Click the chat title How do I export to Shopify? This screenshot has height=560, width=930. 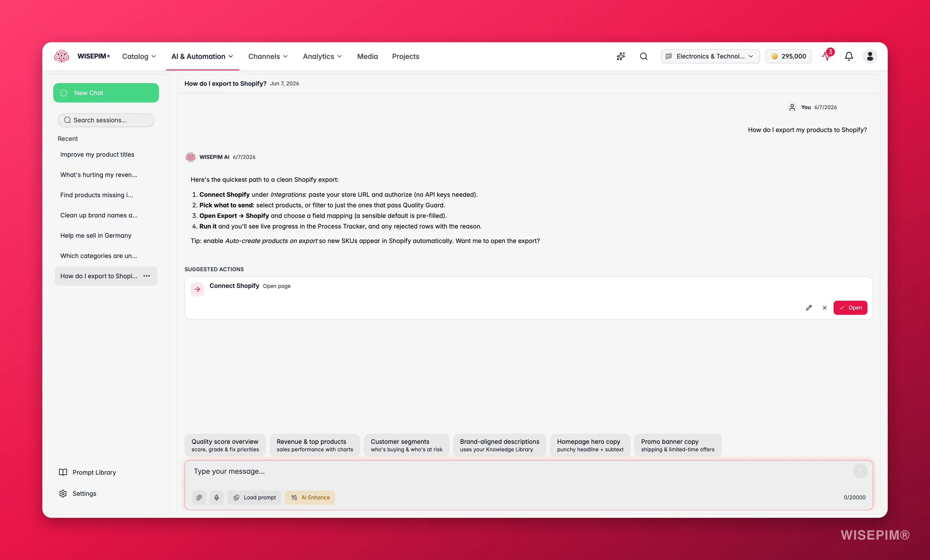click(225, 84)
